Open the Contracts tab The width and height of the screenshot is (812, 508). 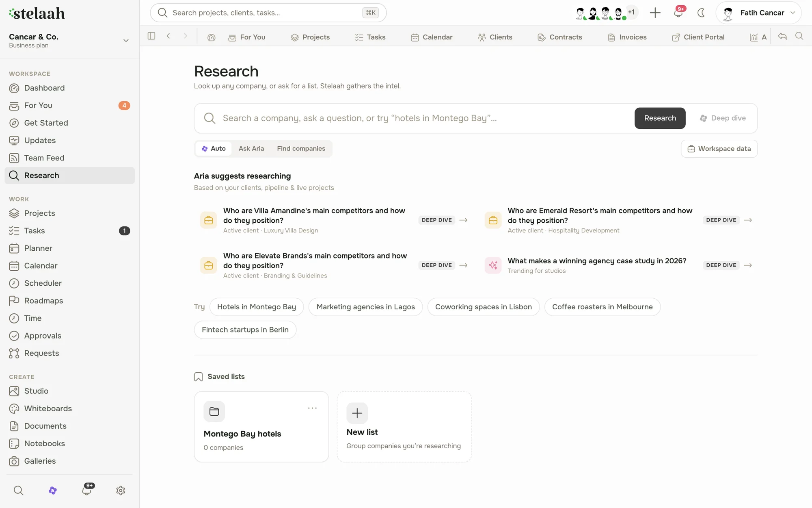tap(559, 37)
